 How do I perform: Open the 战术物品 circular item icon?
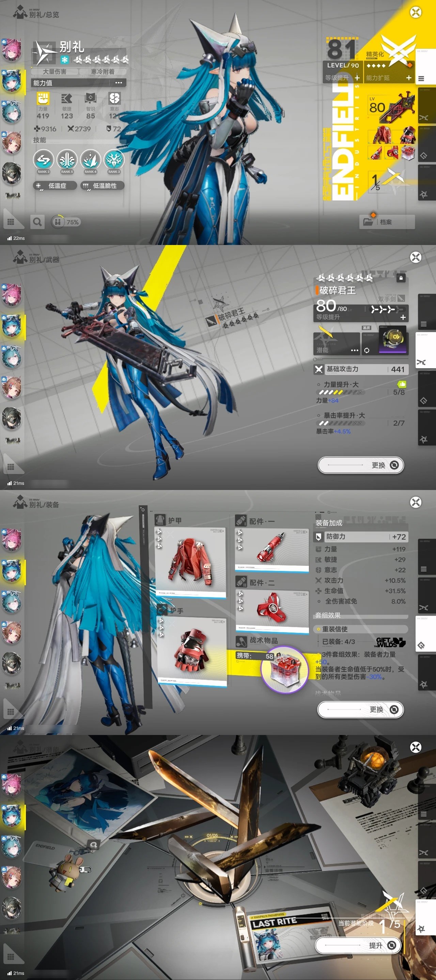(x=284, y=669)
